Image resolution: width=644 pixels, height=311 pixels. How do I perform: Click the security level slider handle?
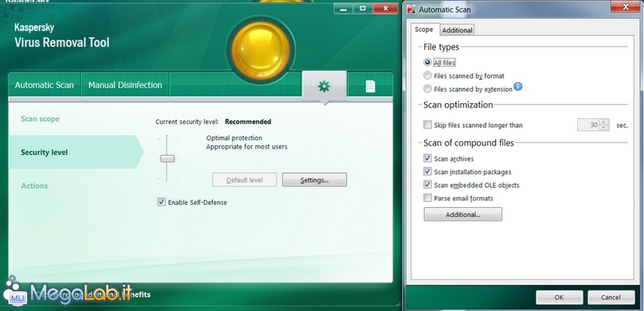tap(167, 159)
